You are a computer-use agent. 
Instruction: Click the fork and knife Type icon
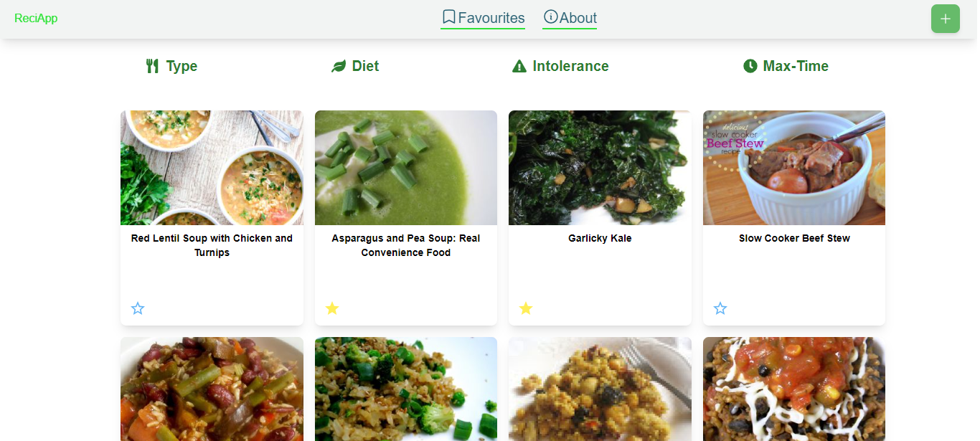[x=152, y=67]
